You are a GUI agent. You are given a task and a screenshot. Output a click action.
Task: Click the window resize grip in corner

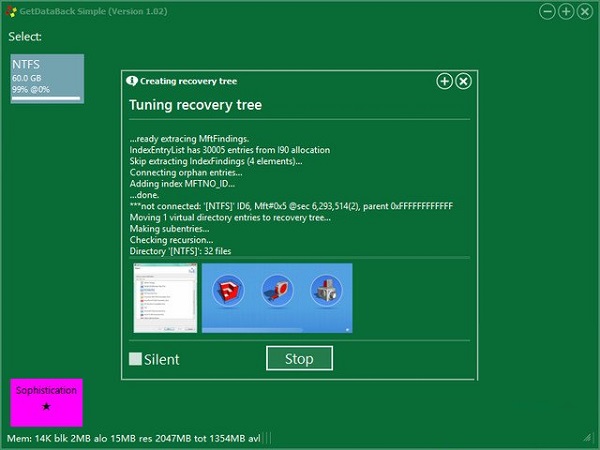587,437
